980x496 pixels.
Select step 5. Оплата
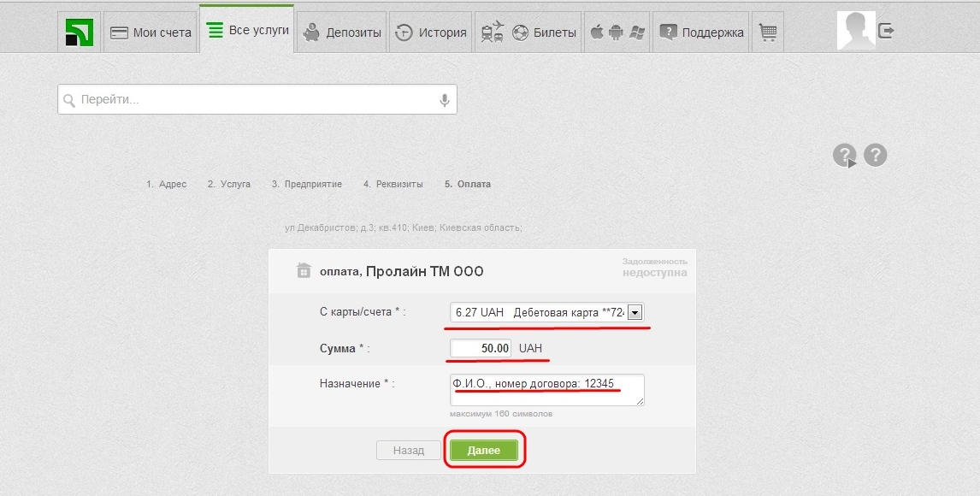(x=468, y=184)
